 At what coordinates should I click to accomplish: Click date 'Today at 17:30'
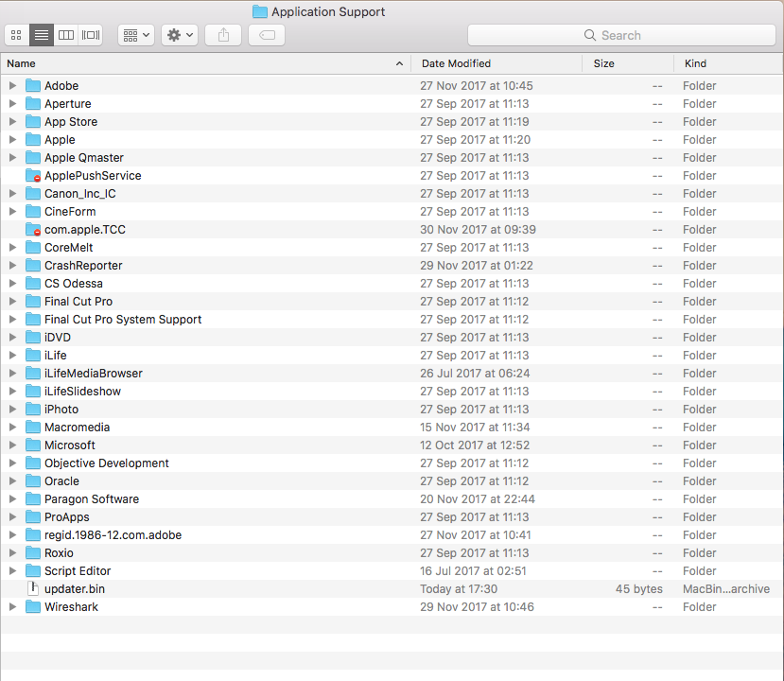coord(459,589)
